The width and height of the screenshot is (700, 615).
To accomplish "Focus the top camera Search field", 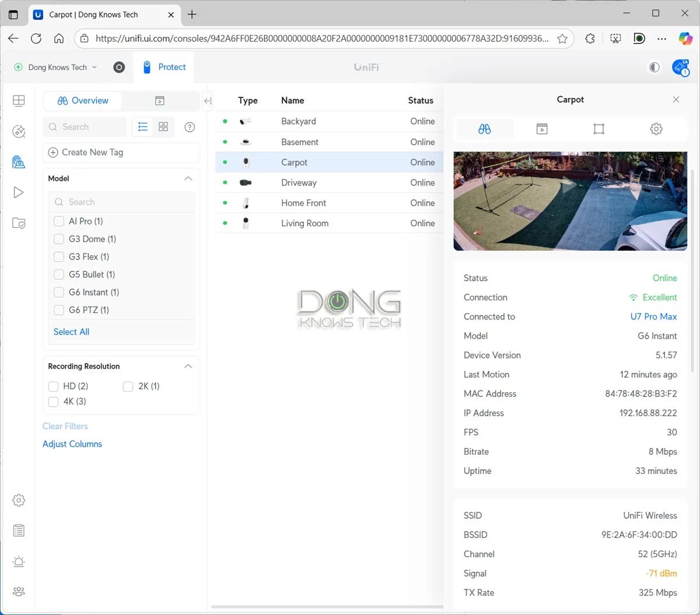I will tap(85, 126).
